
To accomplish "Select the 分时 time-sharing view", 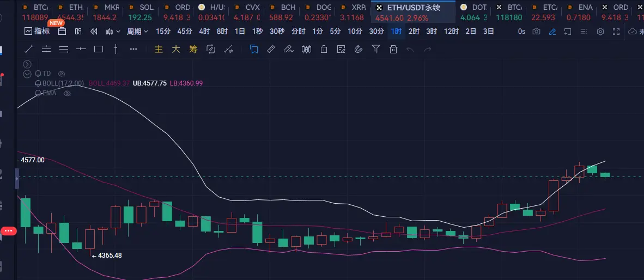I will 298,31.
